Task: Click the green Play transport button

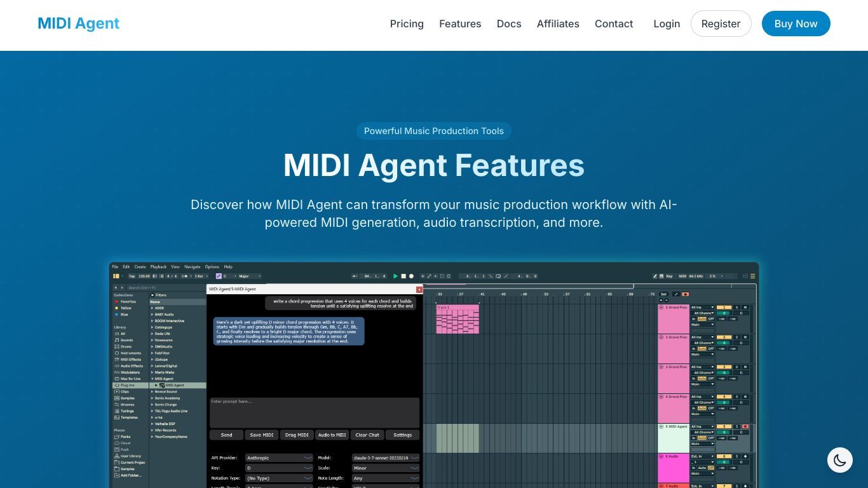Action: tap(395, 276)
